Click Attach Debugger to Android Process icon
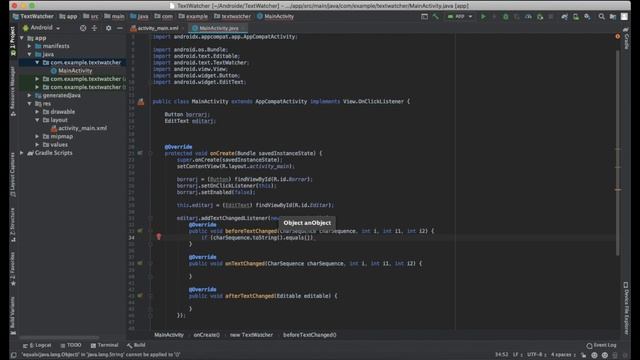Image resolution: width=640 pixels, height=360 pixels. coord(540,17)
